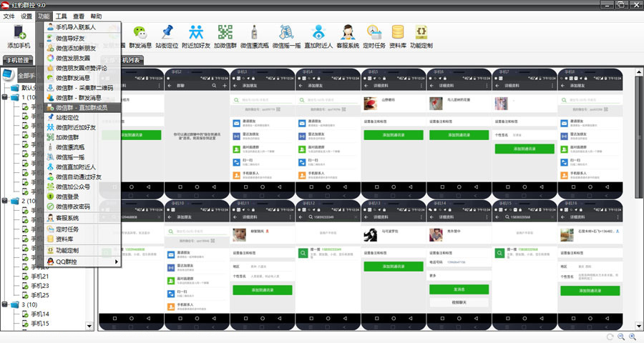Choose 站街定位 in the dropdown menu
Screen dimensions: 644x343
[x=82, y=117]
